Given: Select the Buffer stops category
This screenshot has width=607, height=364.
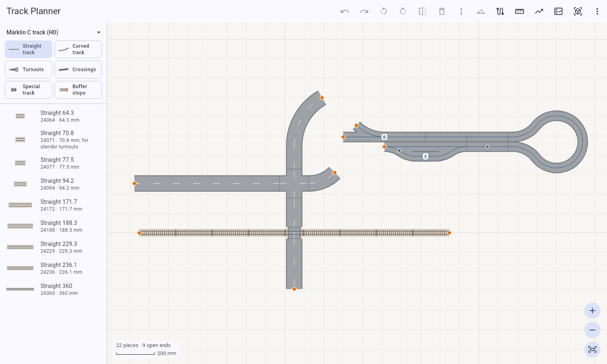Looking at the screenshot, I should 78,90.
